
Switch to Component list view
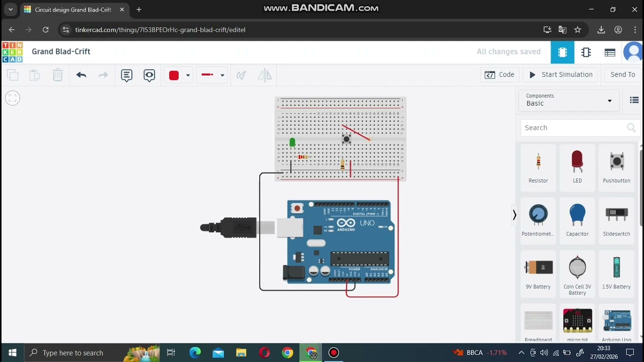[610, 52]
